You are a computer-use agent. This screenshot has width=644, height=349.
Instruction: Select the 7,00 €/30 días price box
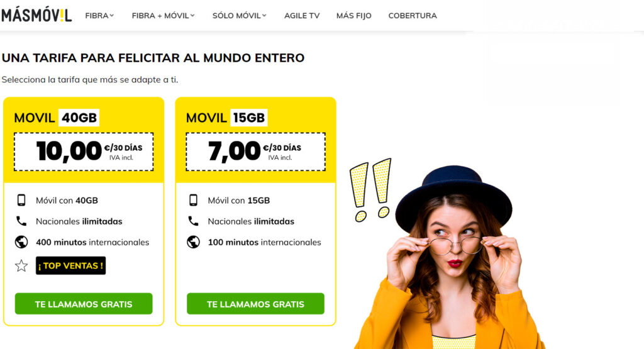coord(255,152)
